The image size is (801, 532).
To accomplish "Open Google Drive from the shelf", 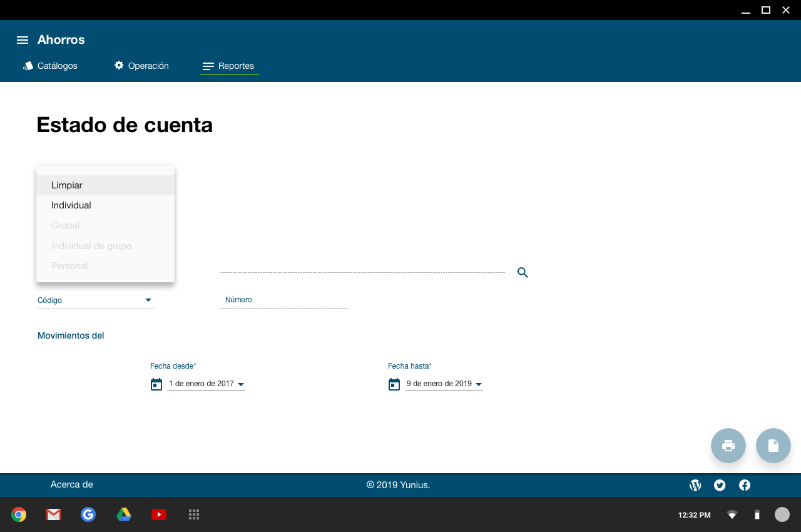I will [124, 514].
